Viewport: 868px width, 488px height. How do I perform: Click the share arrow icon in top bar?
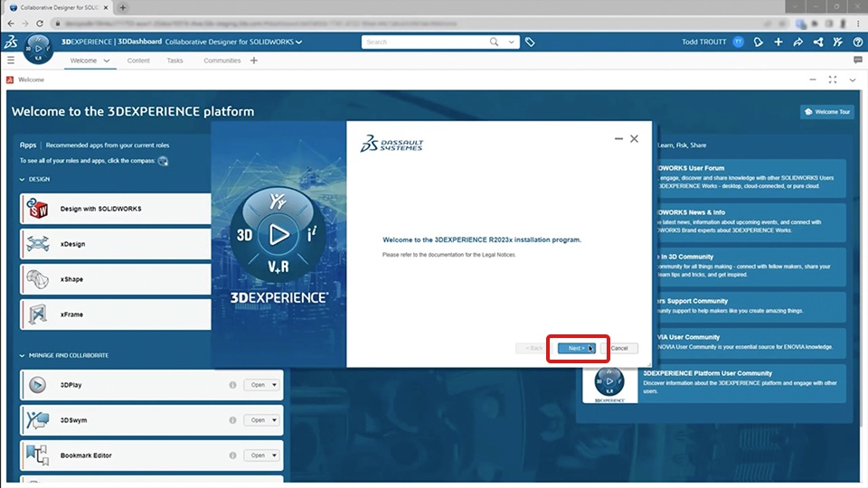[x=797, y=42]
